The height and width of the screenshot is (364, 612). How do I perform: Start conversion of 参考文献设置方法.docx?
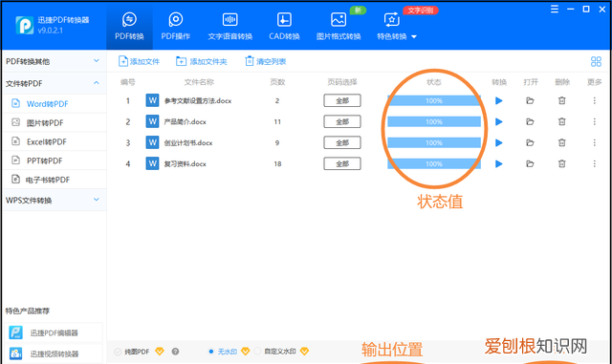[x=498, y=100]
